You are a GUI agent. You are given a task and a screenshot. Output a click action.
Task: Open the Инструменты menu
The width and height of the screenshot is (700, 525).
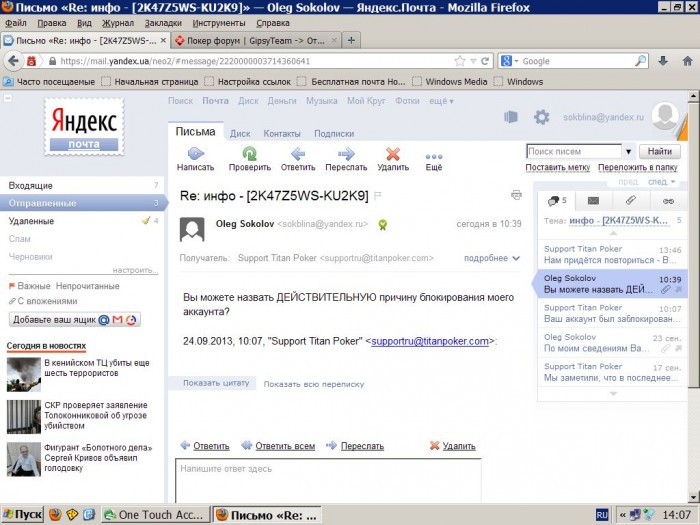tap(219, 23)
